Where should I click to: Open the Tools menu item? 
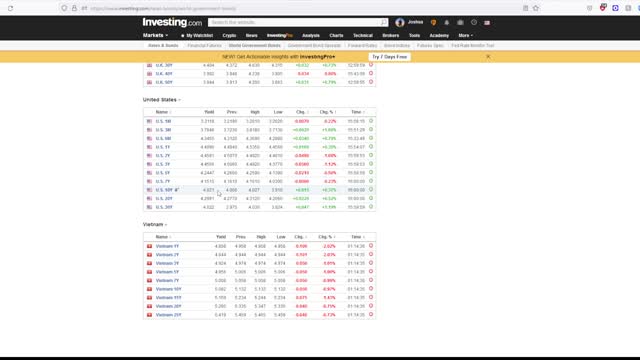tap(414, 36)
